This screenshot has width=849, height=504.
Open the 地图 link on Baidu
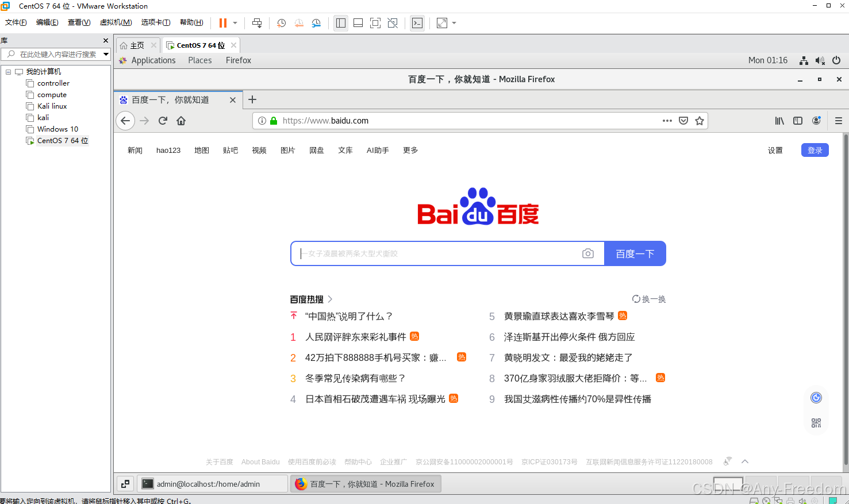202,150
